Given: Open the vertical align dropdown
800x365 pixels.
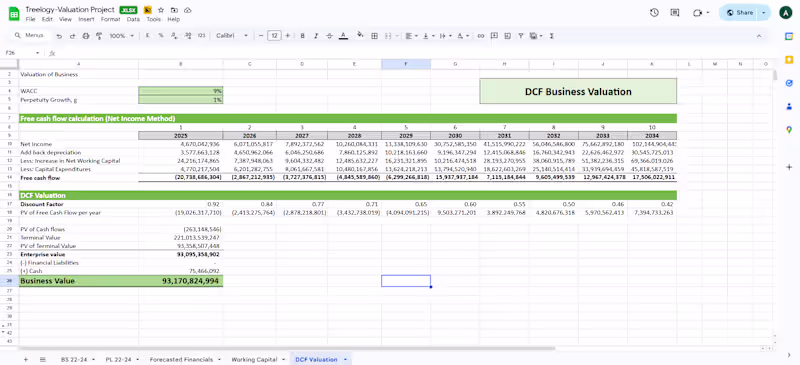Looking at the screenshot, I should [428, 36].
